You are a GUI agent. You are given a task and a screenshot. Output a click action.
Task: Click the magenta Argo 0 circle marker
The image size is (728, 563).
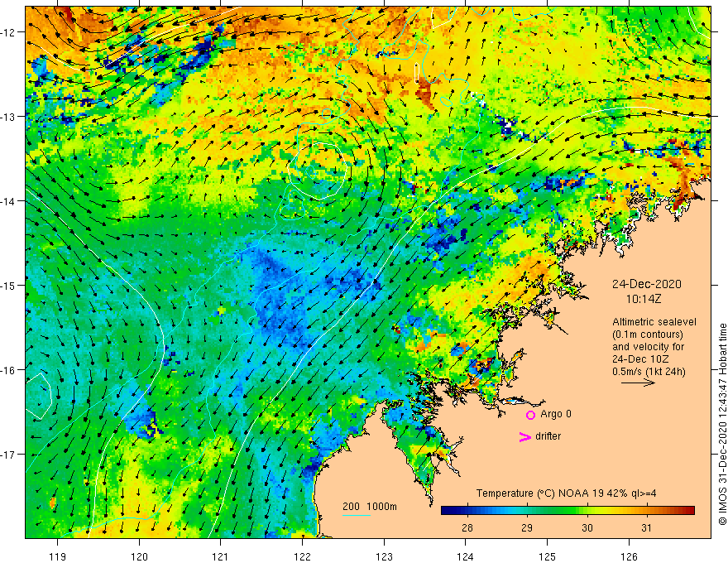530,415
